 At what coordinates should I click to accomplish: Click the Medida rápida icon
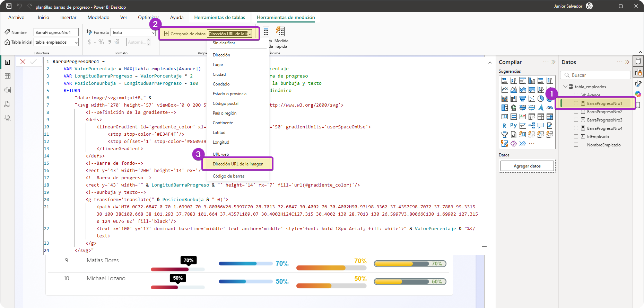click(x=280, y=32)
